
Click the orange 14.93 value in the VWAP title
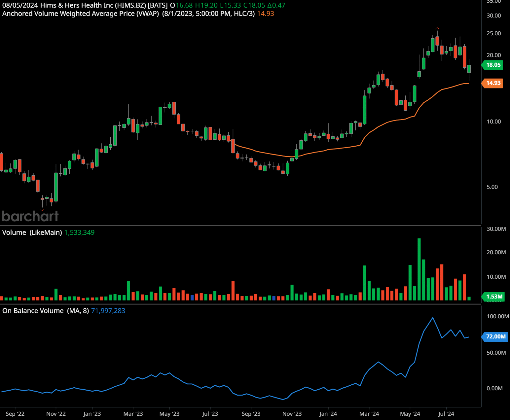pos(266,14)
